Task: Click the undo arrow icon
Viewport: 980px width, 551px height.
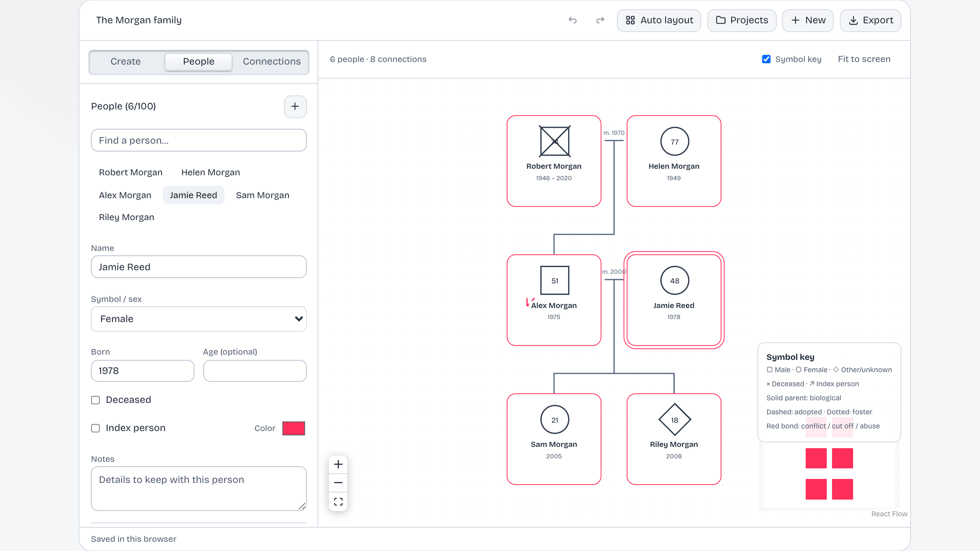Action: pos(573,20)
